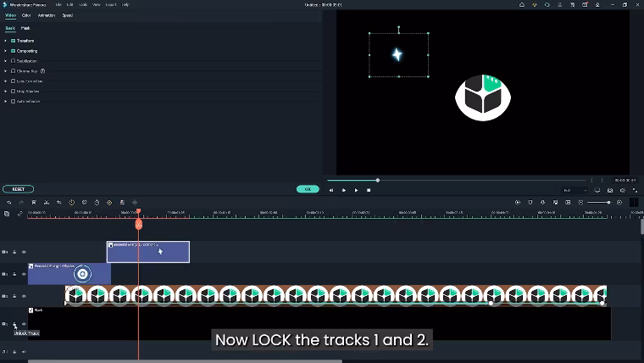Click the red playhead scissors marker
This screenshot has width=644, height=363.
coord(139,224)
